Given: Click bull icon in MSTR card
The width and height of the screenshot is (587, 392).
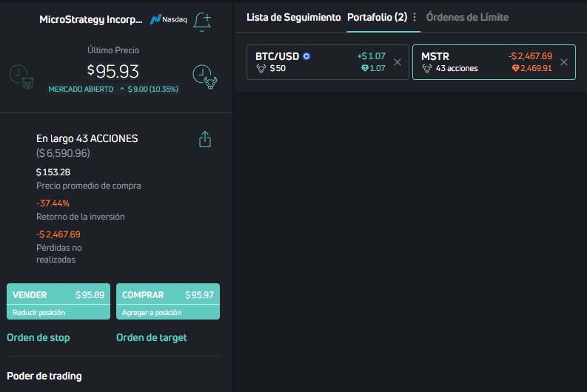Looking at the screenshot, I should point(427,69).
